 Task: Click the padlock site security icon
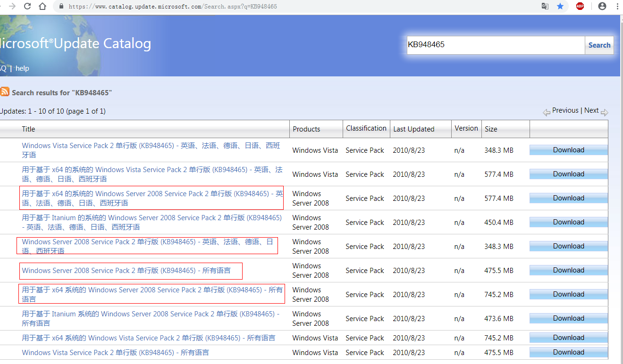(61, 7)
